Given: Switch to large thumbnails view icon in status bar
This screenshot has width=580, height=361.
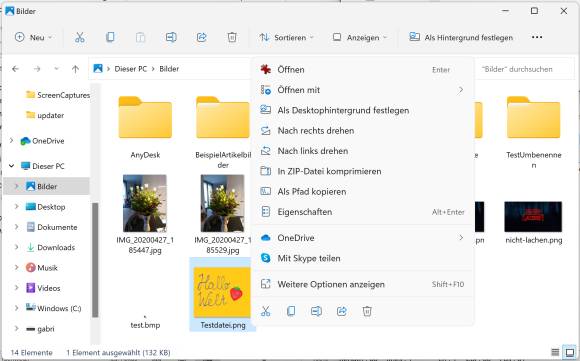Looking at the screenshot, I should 570,352.
